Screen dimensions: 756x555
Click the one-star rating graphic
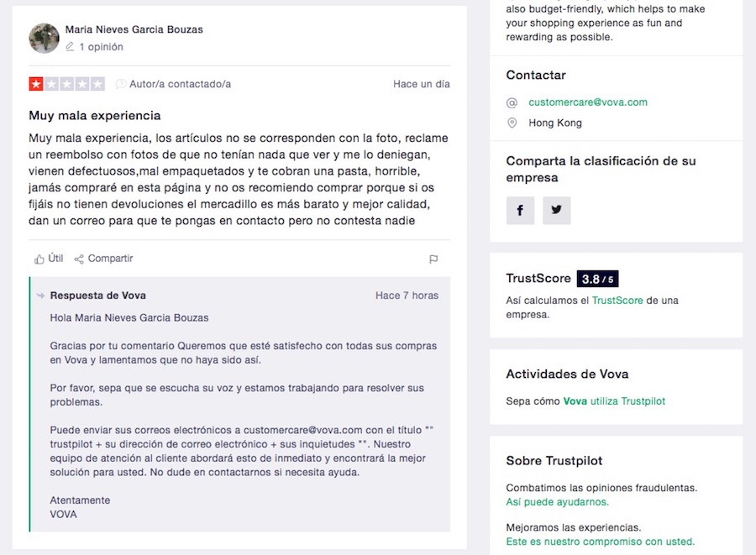point(67,84)
